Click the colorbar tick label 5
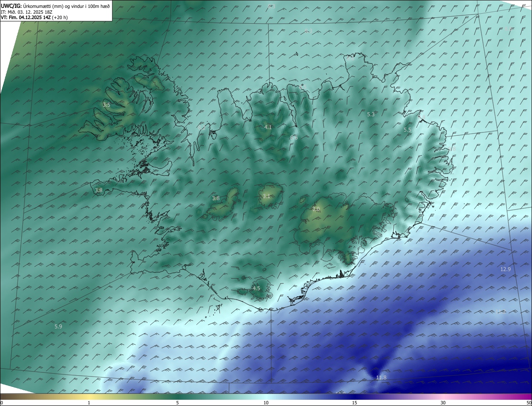This screenshot has height=406, width=532. (177, 403)
